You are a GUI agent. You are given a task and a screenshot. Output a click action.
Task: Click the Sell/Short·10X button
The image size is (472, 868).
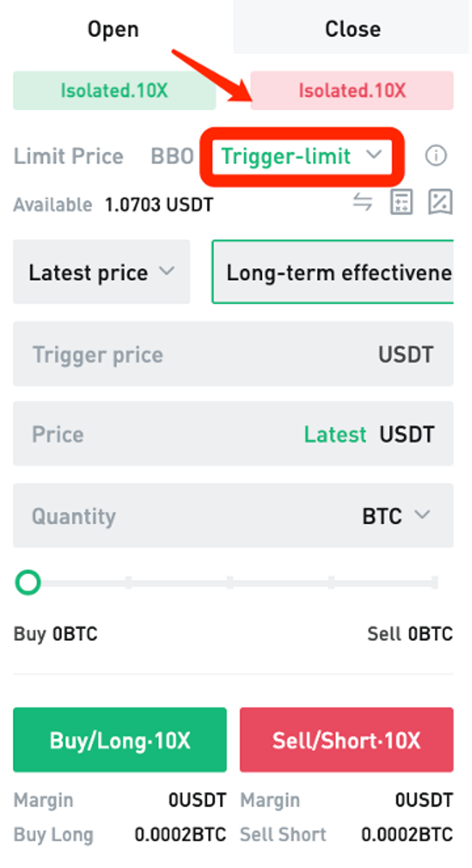[347, 740]
